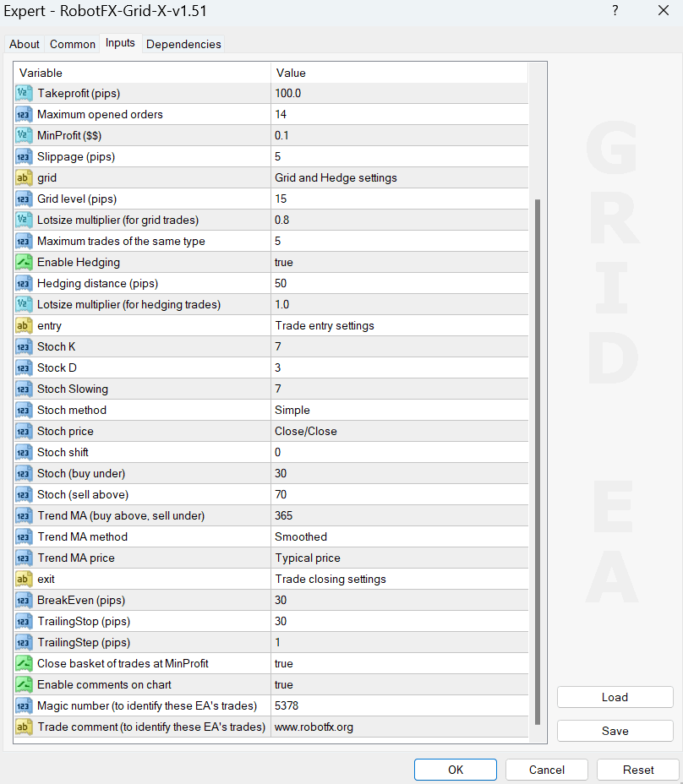
Task: Click the Trend MA value 365
Action: 399,516
